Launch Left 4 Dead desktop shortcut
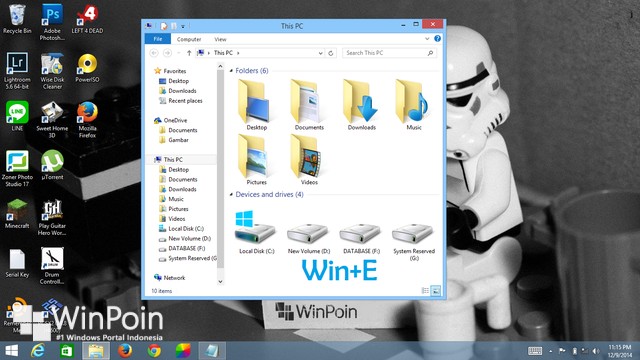640x360 pixels. coord(87,19)
